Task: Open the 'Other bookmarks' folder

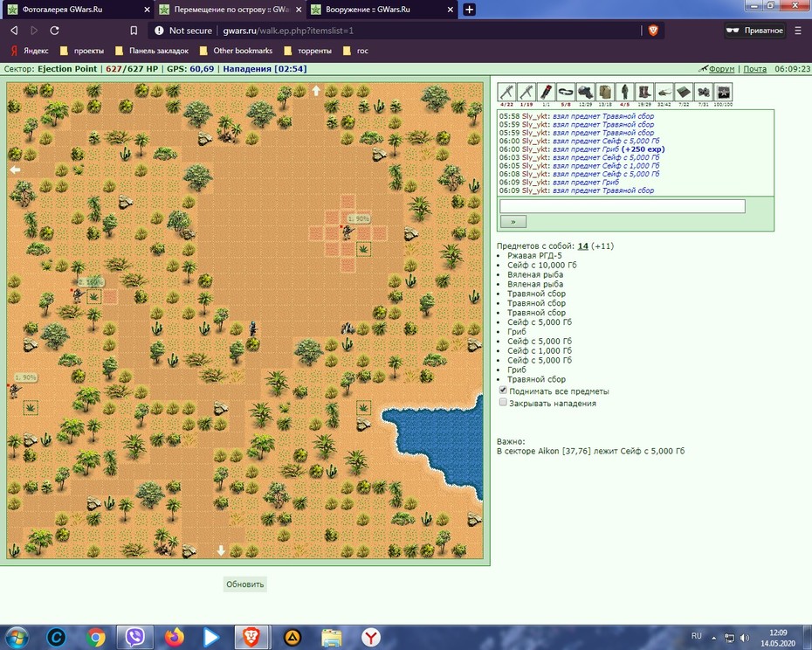Action: pyautogui.click(x=236, y=51)
